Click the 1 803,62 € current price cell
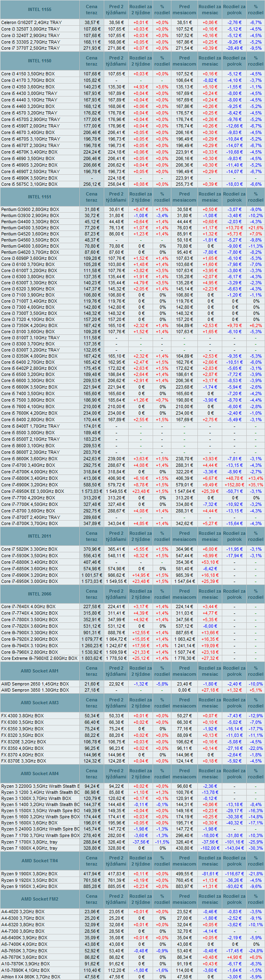 [92, 658]
